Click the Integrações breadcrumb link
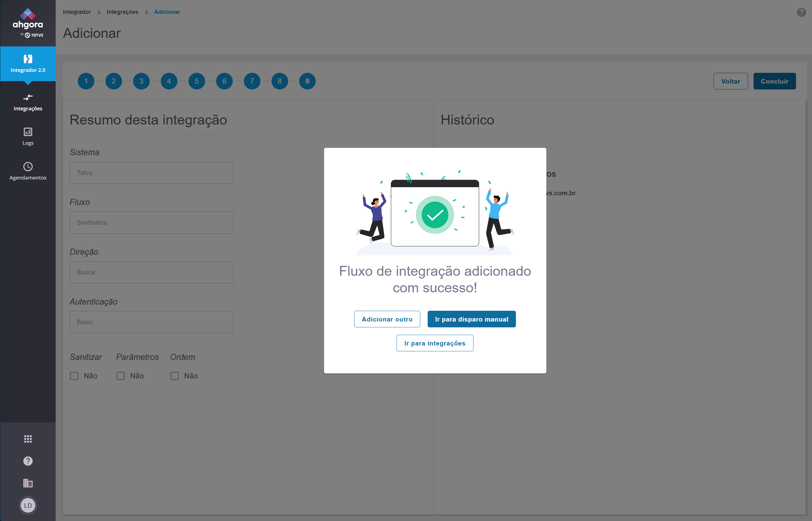Screen dimensions: 812x521 coord(122,12)
